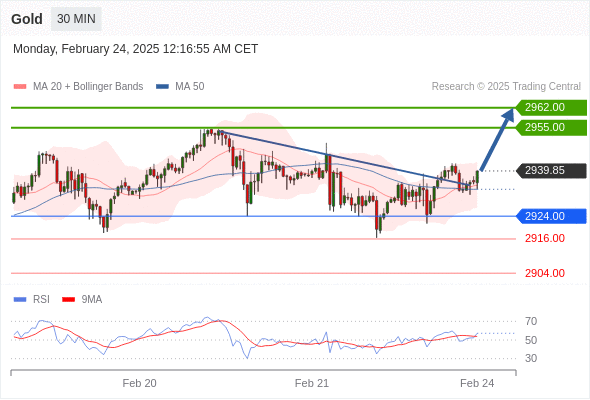Click the red 9MA legend swatch
Image resolution: width=590 pixels, height=400 pixels.
68,300
